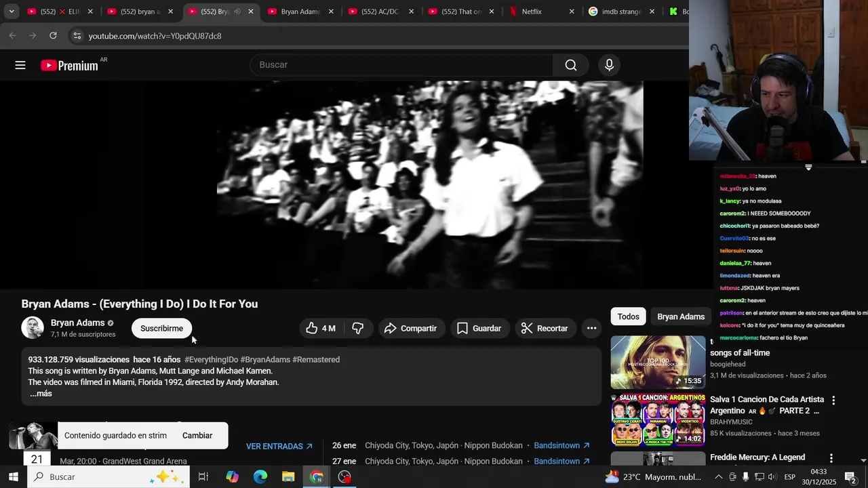The image size is (868, 488).
Task: Open VER ENTRADAS tickets link
Action: click(279, 447)
